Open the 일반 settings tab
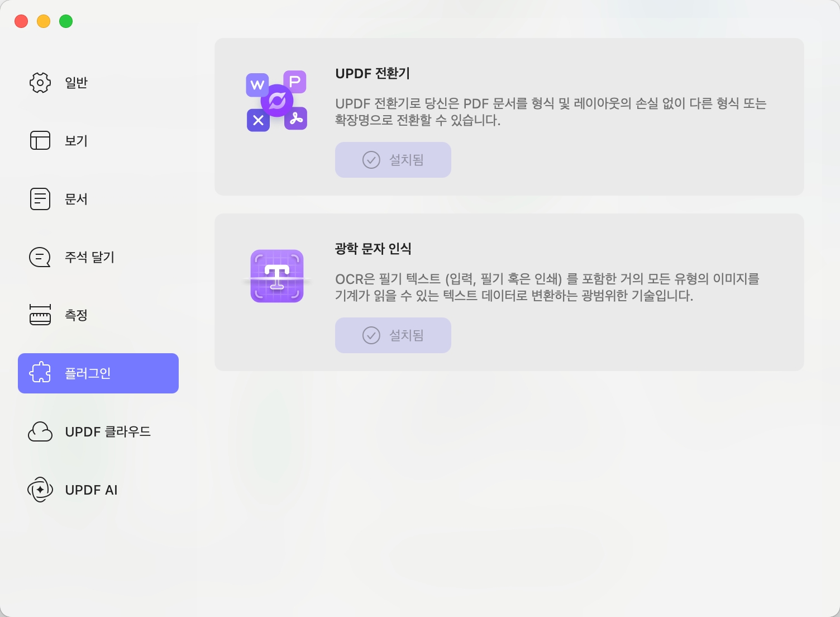The width and height of the screenshot is (840, 617). point(98,83)
